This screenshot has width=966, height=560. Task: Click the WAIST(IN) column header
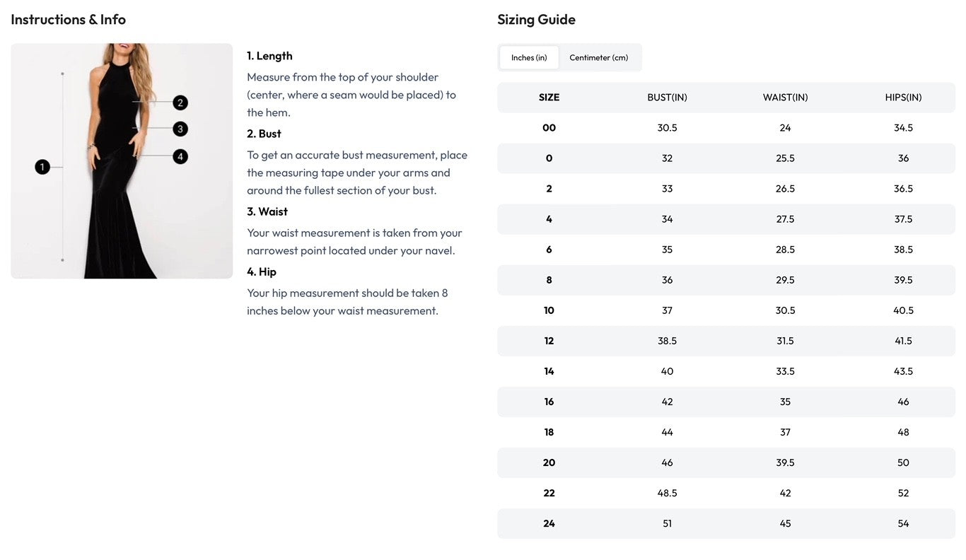785,98
